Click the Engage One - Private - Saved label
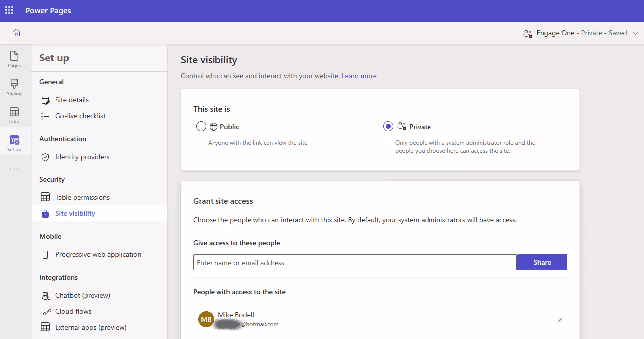 click(582, 33)
